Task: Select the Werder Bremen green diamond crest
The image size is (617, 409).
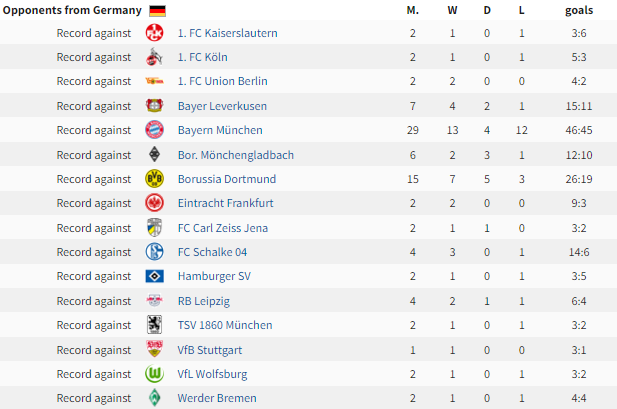Action: click(x=154, y=398)
